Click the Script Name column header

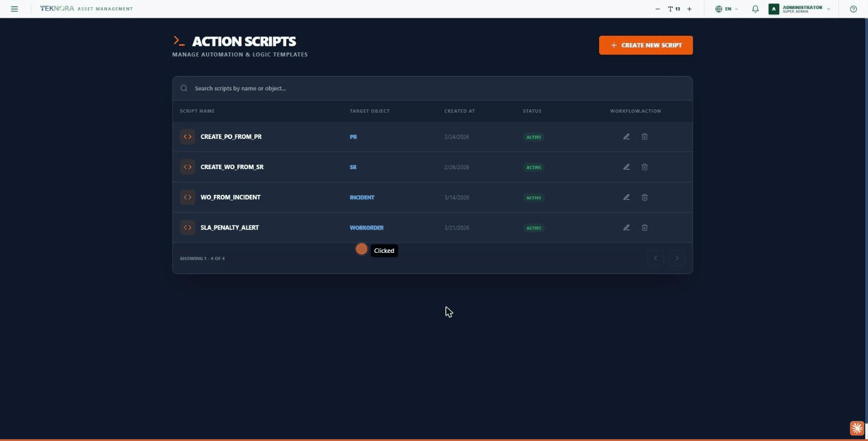click(x=197, y=111)
